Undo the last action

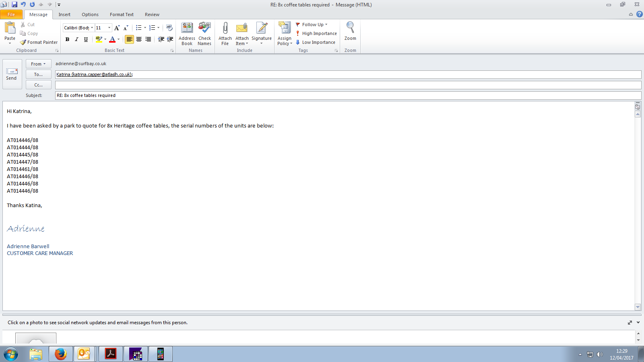click(x=23, y=4)
